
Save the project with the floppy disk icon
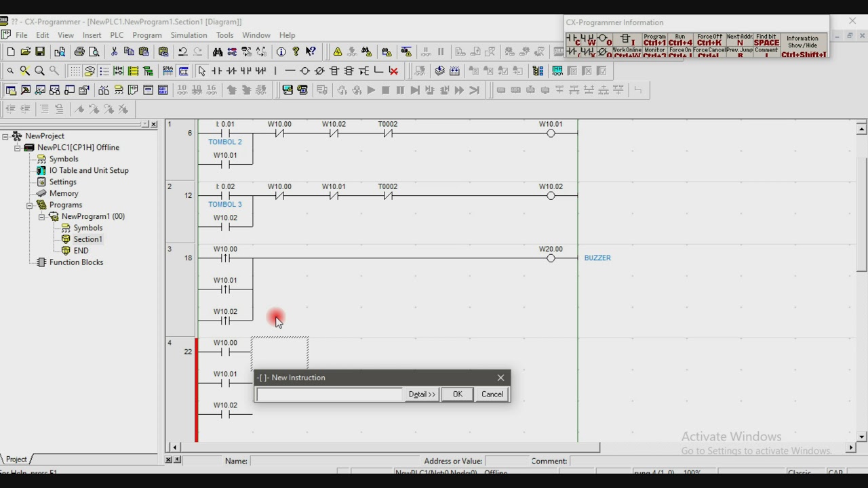point(40,52)
